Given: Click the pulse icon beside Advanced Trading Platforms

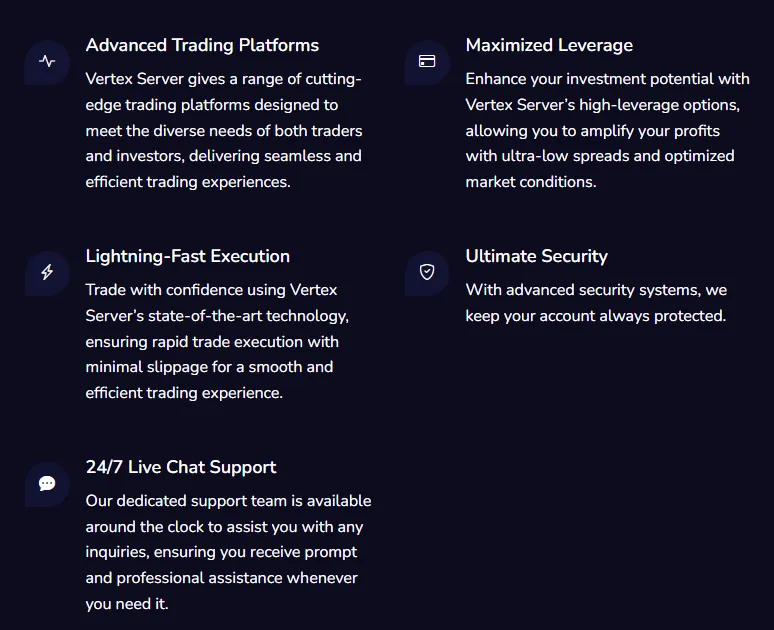Looking at the screenshot, I should pos(47,61).
